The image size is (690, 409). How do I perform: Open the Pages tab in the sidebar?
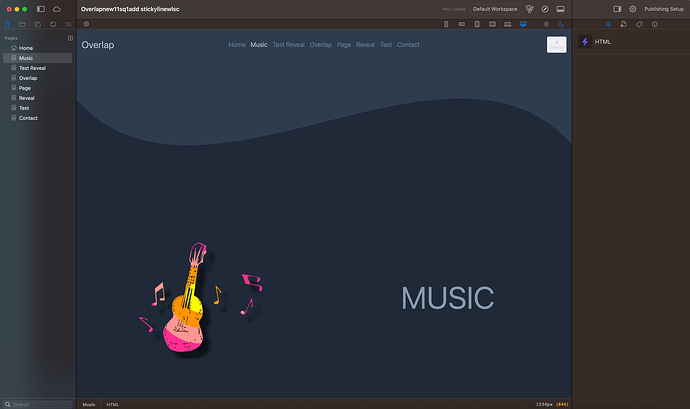7,24
